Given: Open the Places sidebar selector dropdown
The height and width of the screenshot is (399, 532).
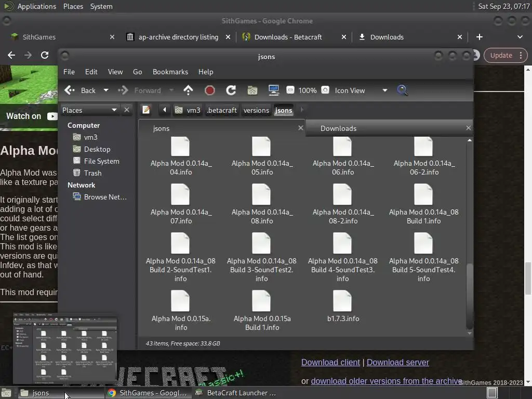Looking at the screenshot, I should (89, 110).
